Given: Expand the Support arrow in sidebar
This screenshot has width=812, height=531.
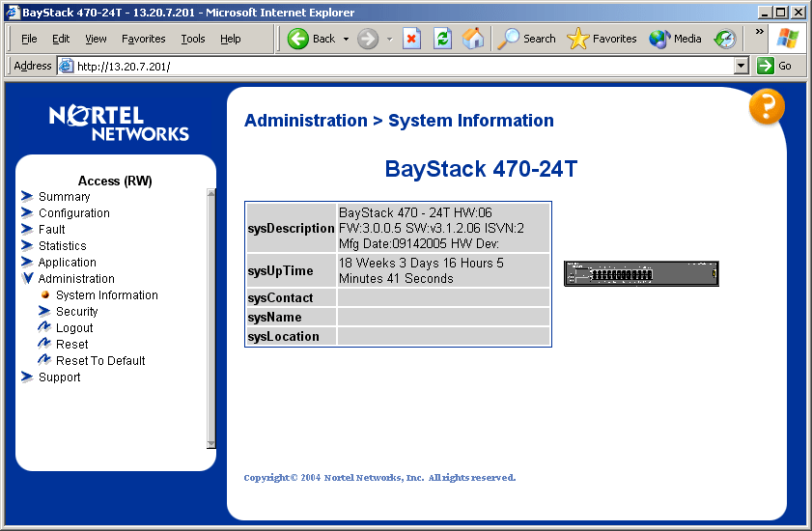Looking at the screenshot, I should click(x=27, y=377).
